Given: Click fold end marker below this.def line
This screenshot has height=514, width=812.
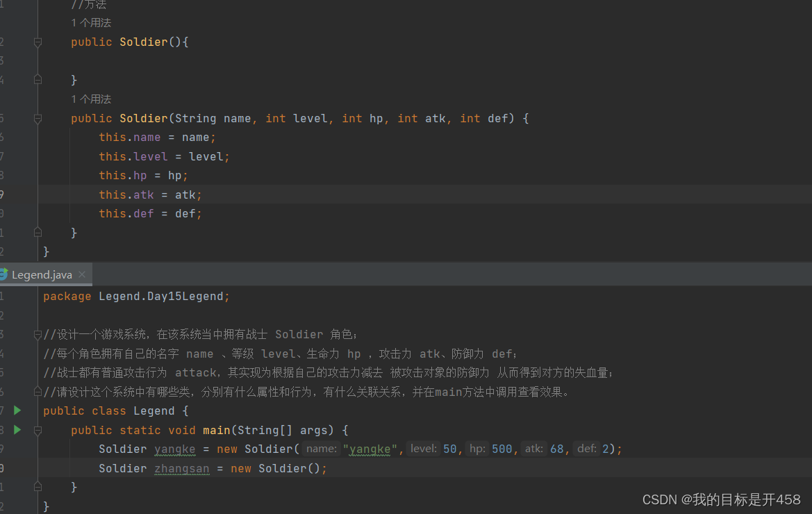Looking at the screenshot, I should (x=38, y=232).
